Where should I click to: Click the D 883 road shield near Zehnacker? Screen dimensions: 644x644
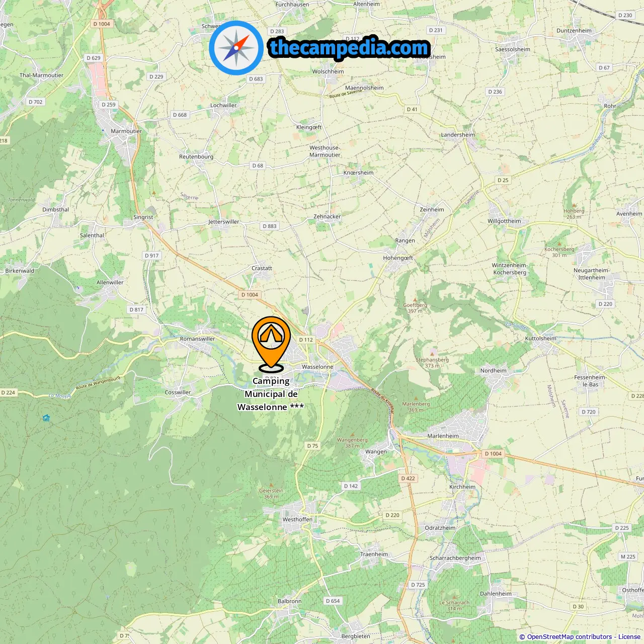270,226
